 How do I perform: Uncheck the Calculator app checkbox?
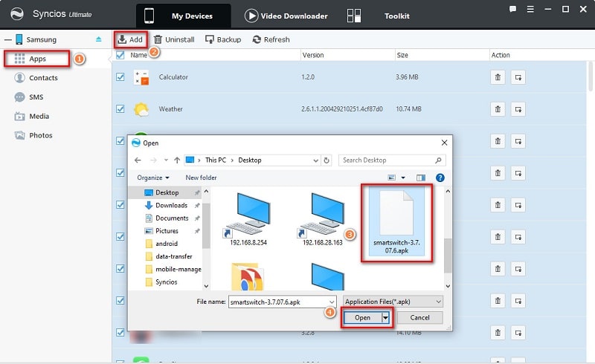point(120,77)
